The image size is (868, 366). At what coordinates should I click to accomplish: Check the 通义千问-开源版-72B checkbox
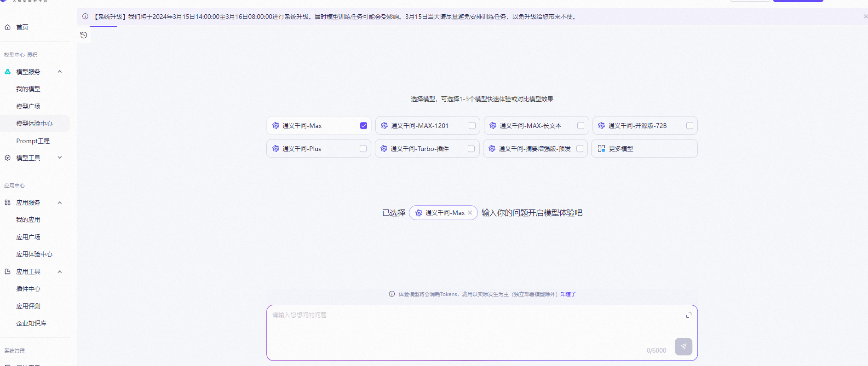click(x=690, y=126)
